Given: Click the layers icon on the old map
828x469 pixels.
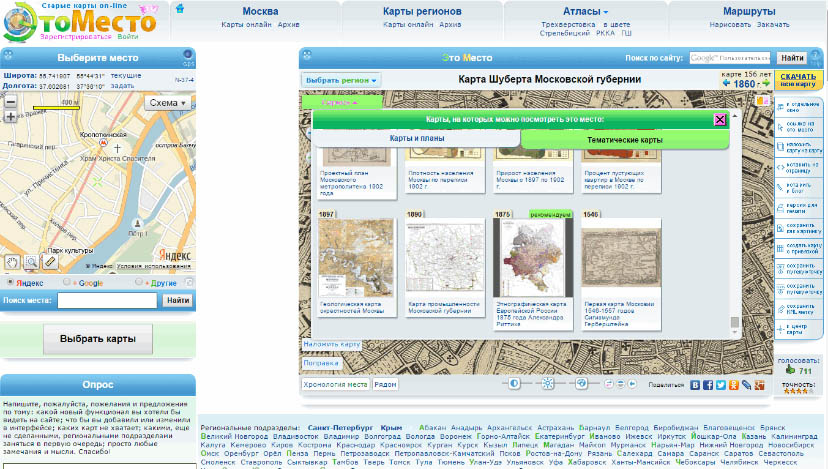Looking at the screenshot, I should (x=762, y=100).
